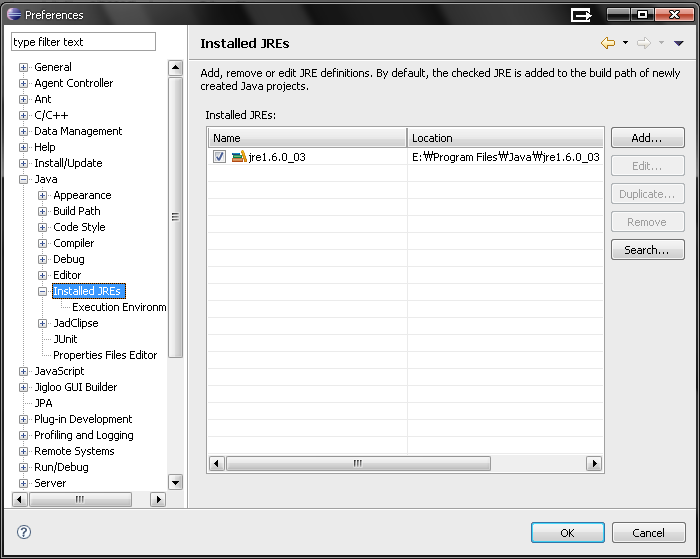Open the preferences page view menu triangle
Viewport: 700px width, 559px height.
(x=679, y=43)
